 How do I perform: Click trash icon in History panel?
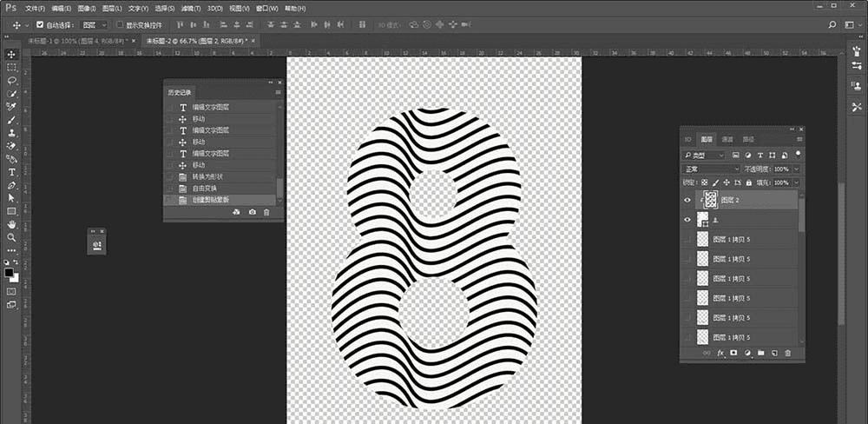[266, 212]
